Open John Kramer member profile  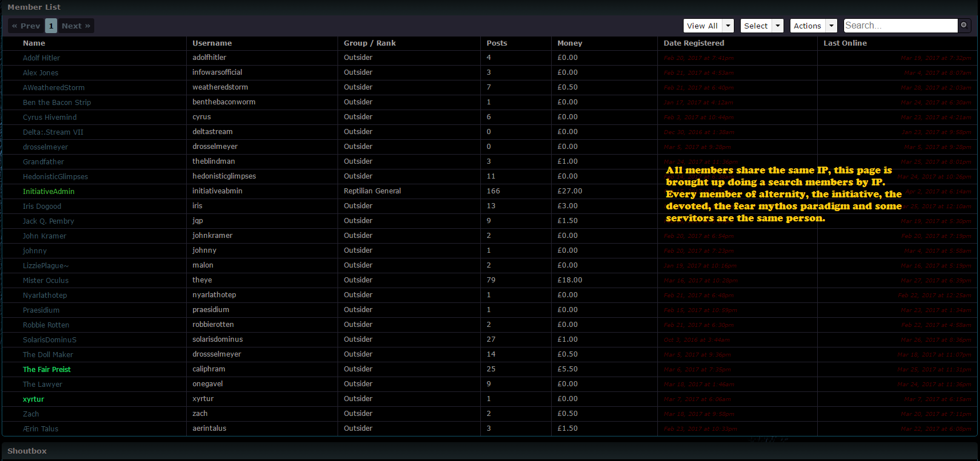[45, 236]
